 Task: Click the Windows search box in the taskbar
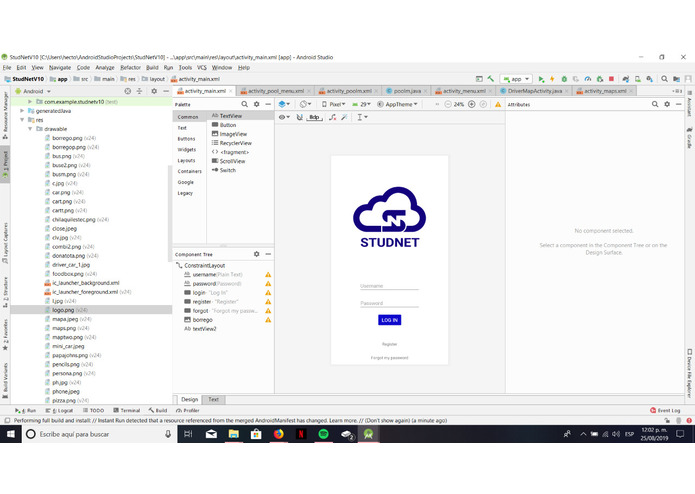pos(99,434)
